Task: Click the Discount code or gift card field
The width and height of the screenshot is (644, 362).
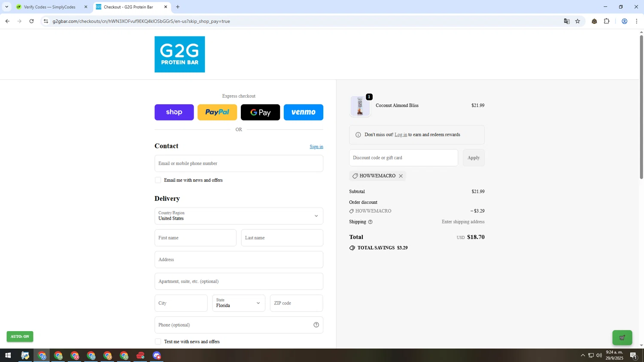Action: click(x=404, y=158)
